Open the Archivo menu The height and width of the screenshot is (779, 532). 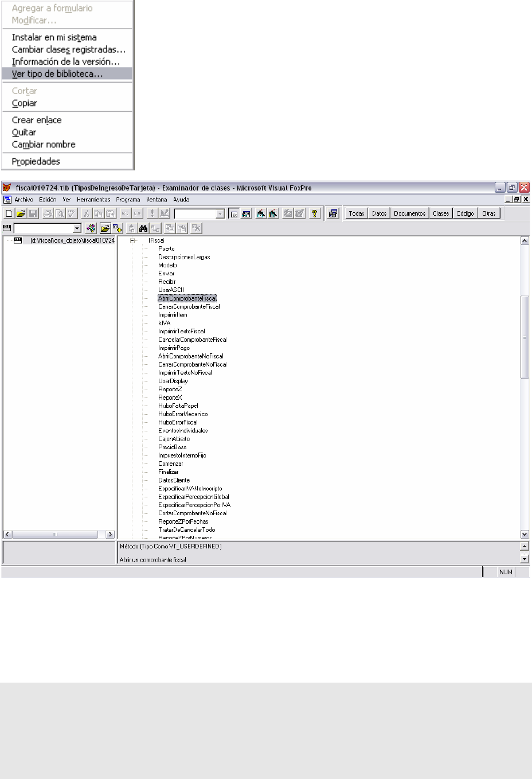click(24, 200)
